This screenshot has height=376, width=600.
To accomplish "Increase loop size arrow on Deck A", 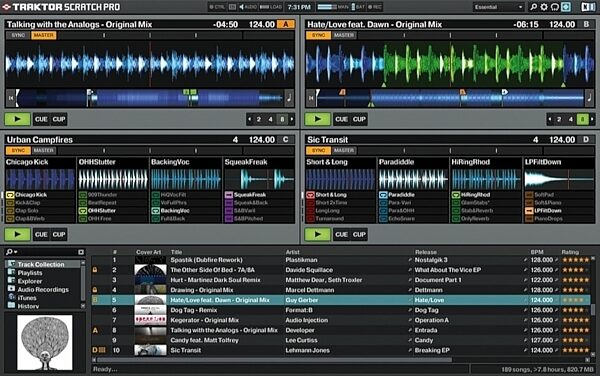I will point(292,119).
